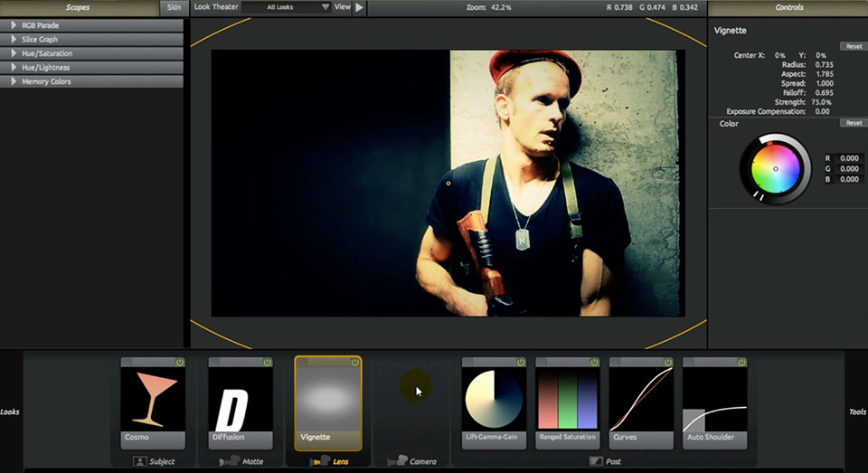Viewport: 868px width, 473px height.
Task: Open the Scopes panel header
Action: 79,7
